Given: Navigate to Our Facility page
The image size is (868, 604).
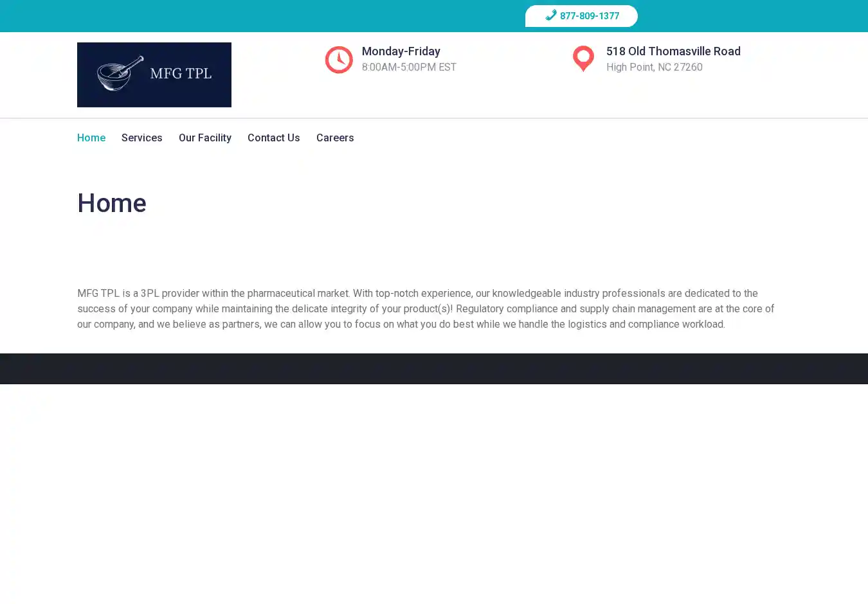Looking at the screenshot, I should point(204,138).
